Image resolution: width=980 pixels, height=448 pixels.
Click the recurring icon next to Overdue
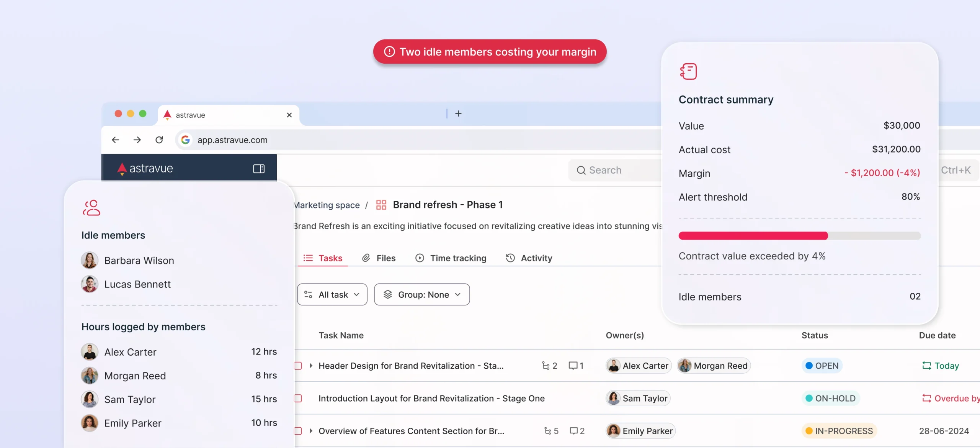(x=926, y=398)
